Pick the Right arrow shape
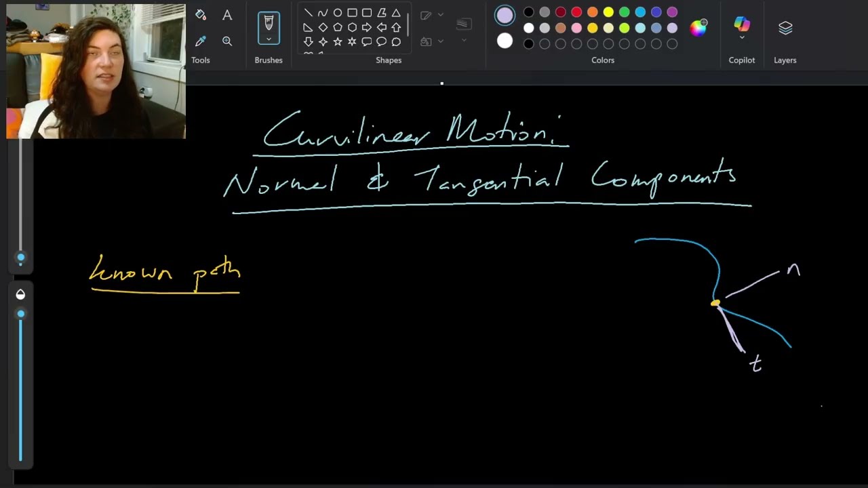Screen dimensions: 868x488 coord(367,27)
